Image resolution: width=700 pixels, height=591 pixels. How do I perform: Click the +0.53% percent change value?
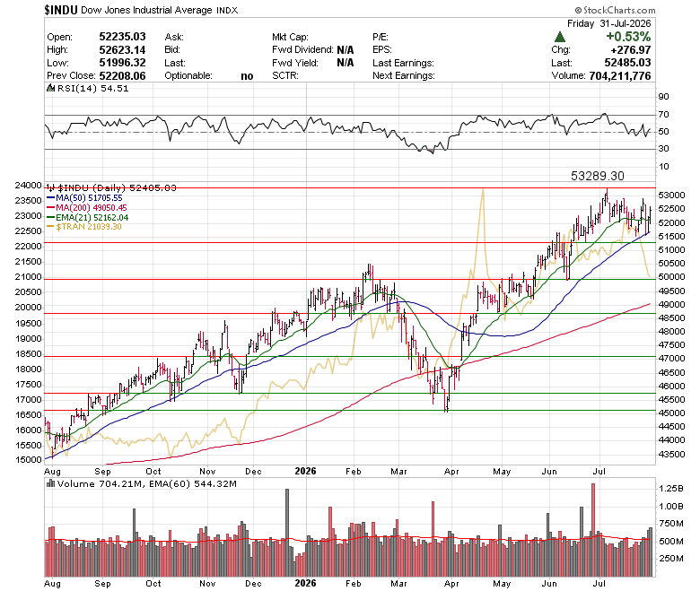[x=628, y=37]
